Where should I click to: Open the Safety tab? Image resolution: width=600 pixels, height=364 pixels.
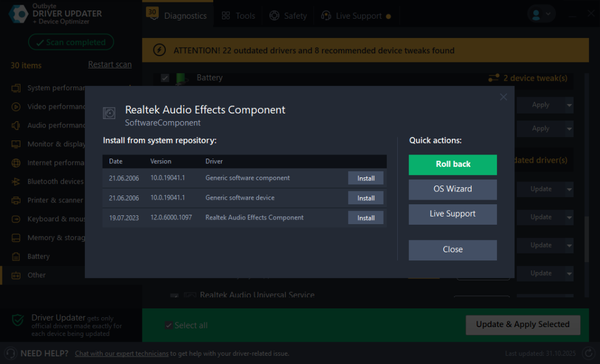point(288,16)
